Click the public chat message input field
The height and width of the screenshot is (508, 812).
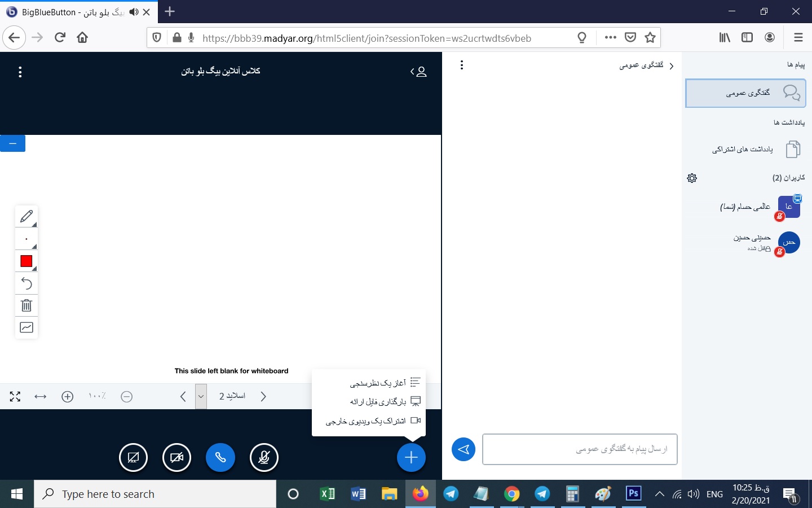tap(580, 449)
